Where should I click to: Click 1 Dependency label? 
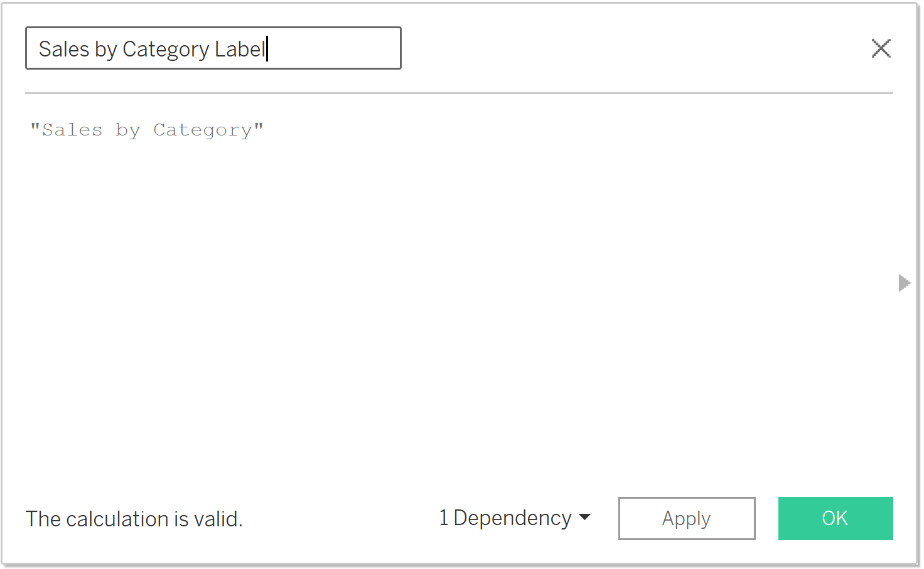tap(505, 518)
